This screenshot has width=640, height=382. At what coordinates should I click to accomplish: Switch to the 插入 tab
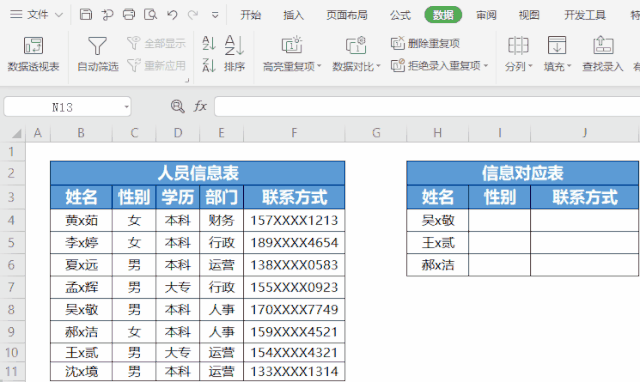coord(293,16)
